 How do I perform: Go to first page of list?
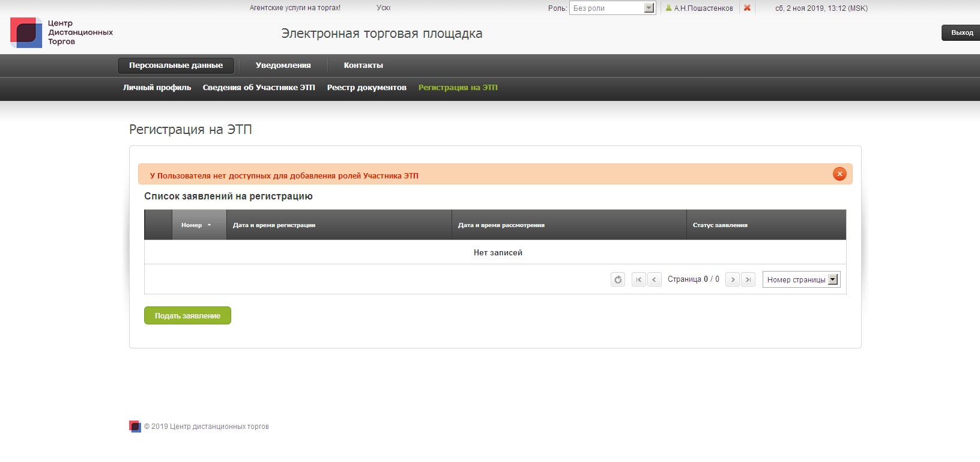coord(638,279)
